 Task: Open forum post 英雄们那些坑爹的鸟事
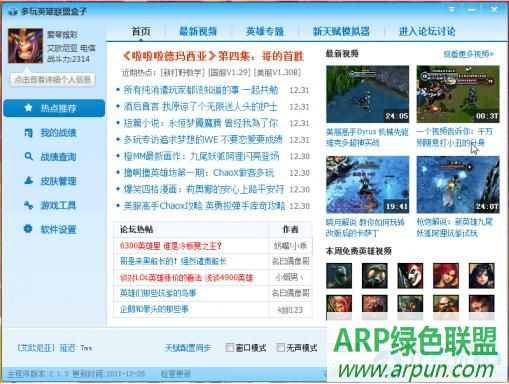coord(158,293)
